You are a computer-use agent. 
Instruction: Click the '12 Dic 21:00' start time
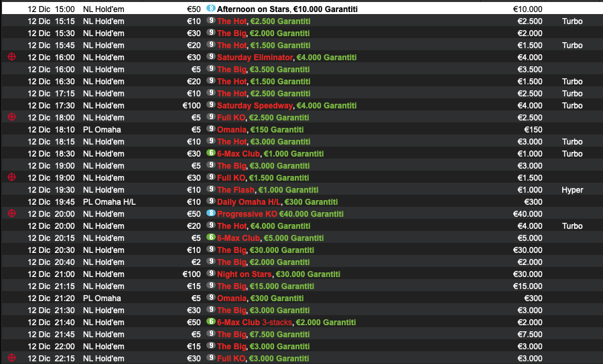click(51, 274)
